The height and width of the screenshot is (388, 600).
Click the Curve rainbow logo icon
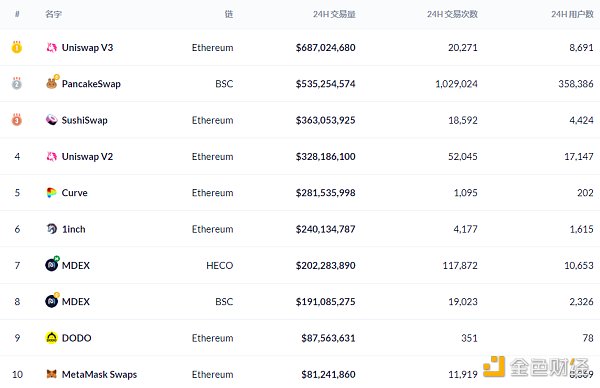click(x=51, y=192)
